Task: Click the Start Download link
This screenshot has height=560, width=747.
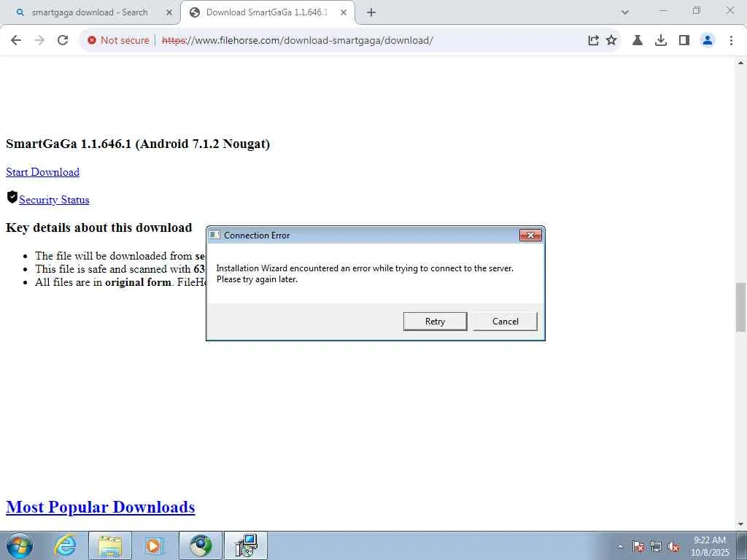Action: [43, 172]
